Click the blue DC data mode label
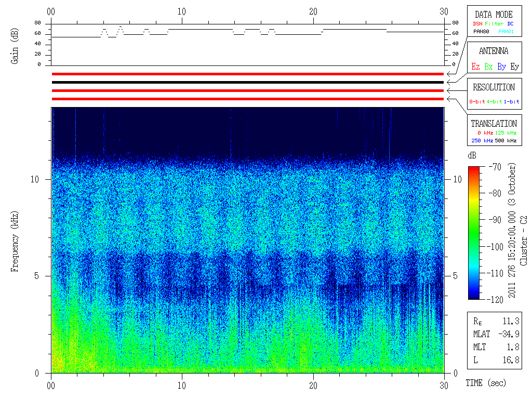This screenshot has height=399, width=532. pos(510,24)
